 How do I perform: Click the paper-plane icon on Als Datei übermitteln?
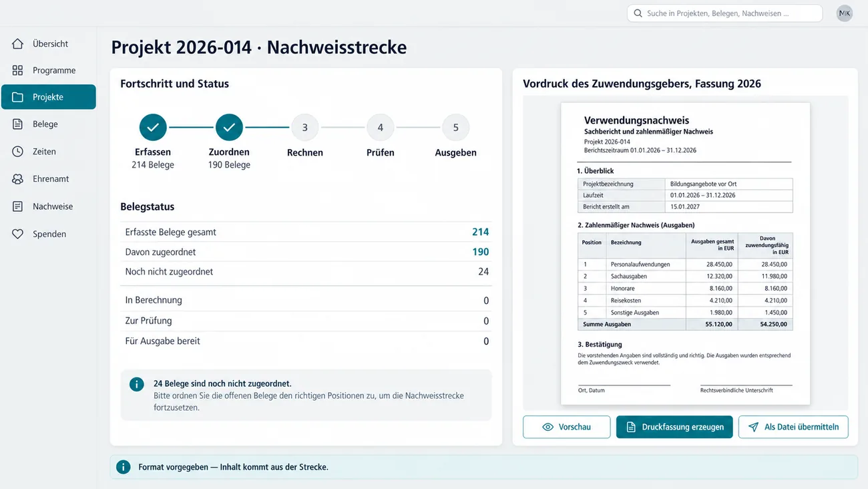753,427
